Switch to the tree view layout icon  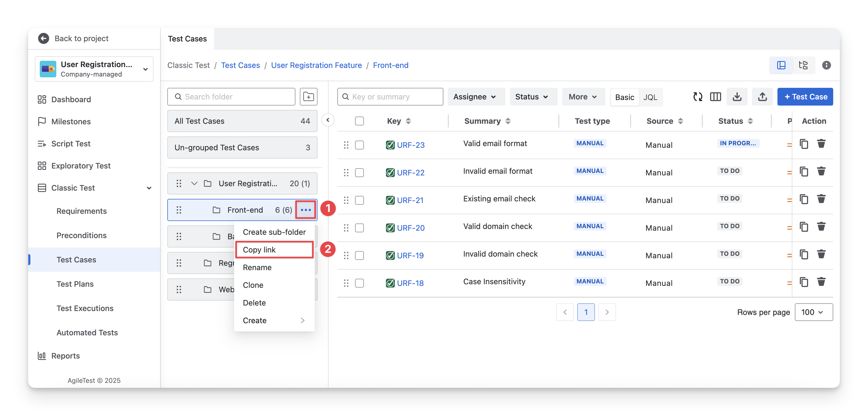(803, 65)
